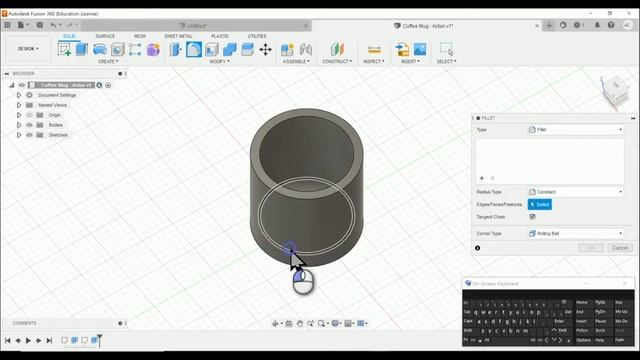The image size is (640, 360).
Task: Expand the Named Views node
Action: [x=19, y=105]
